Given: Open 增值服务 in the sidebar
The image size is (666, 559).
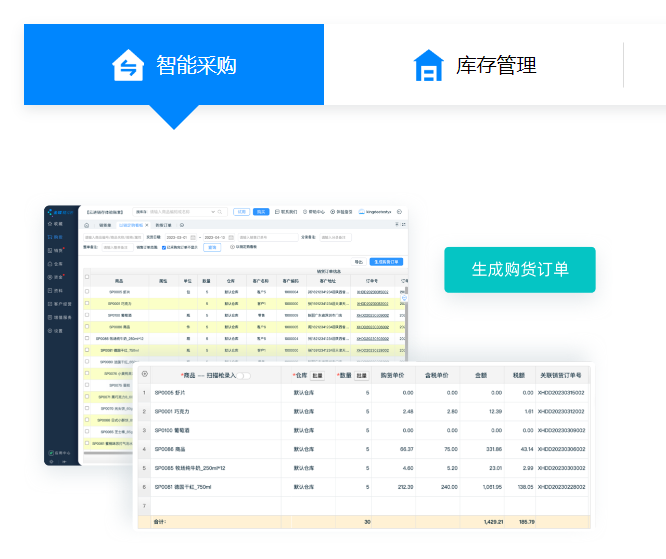Looking at the screenshot, I should pos(60,317).
